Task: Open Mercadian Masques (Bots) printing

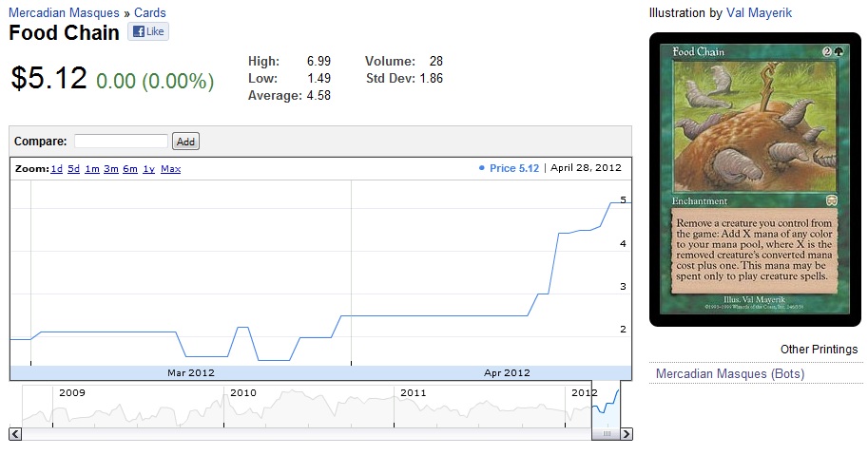Action: [x=729, y=374]
